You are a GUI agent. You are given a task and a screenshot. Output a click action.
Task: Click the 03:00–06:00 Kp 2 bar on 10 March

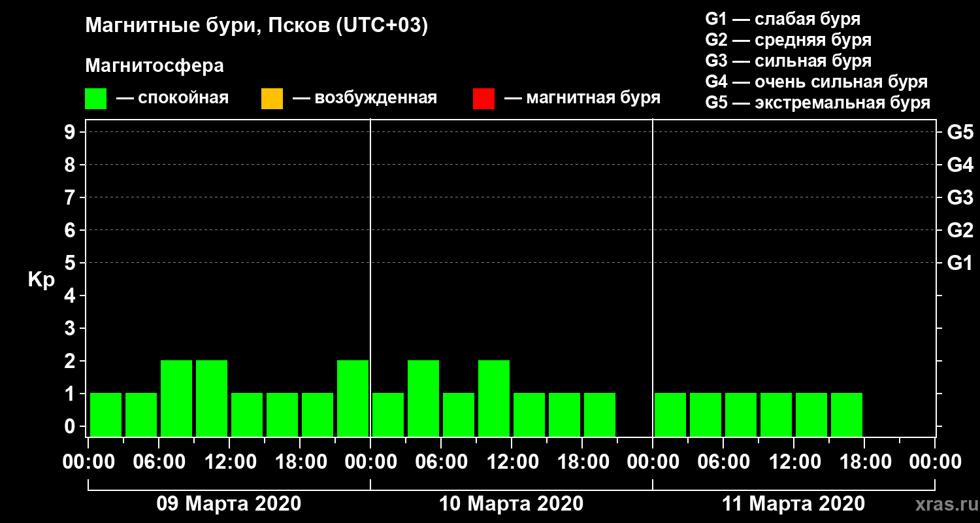pyautogui.click(x=423, y=398)
